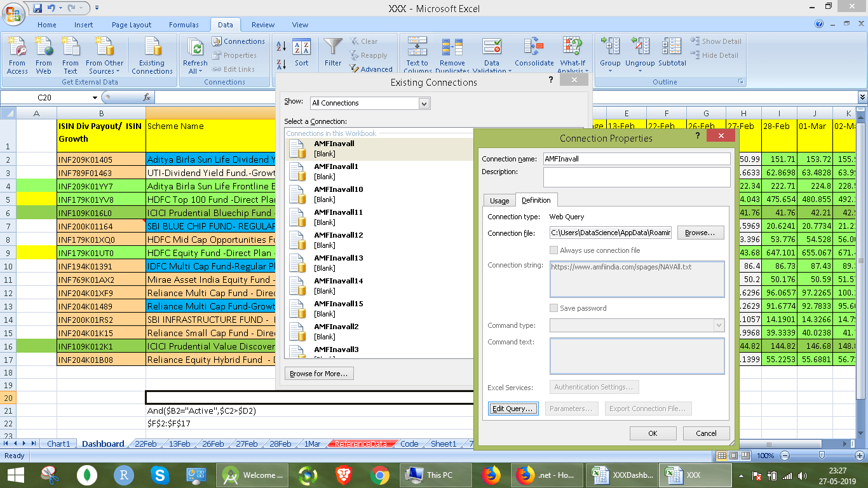
Task: Open the Group dropdown in Outline
Action: pos(610,67)
